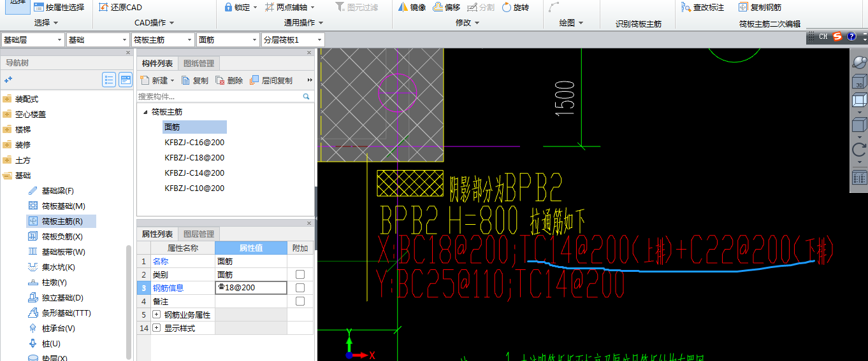Click the 锁定 lock icon
Viewport: 868px width, 361px height.
coord(228,8)
